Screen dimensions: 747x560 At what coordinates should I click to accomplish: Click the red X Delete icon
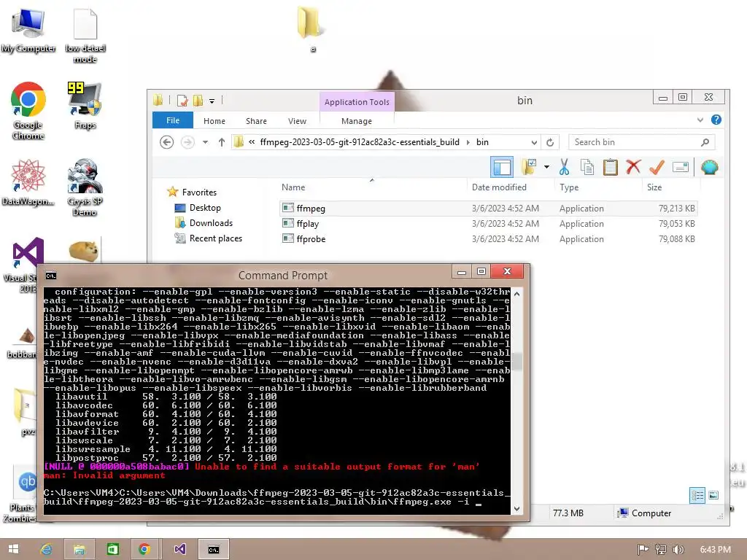[634, 167]
